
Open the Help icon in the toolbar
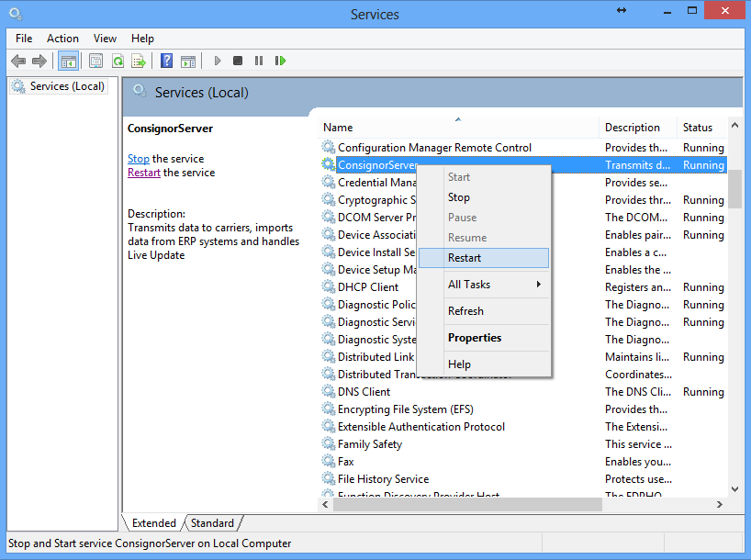coord(167,61)
